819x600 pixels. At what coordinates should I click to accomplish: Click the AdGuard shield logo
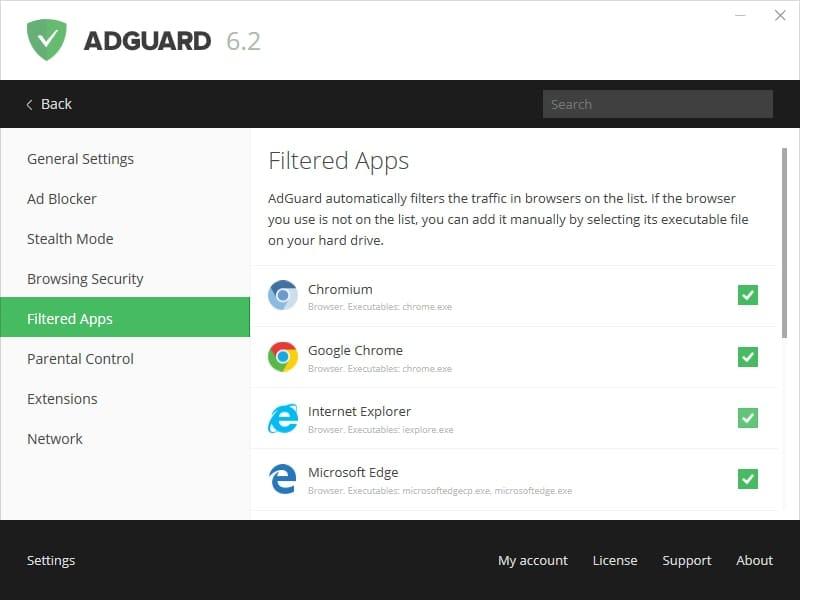click(x=46, y=40)
